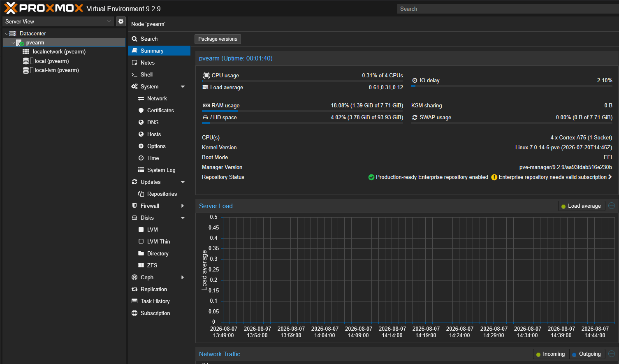Collapse the Datacenter tree node
This screenshot has width=619, height=364.
7,34
